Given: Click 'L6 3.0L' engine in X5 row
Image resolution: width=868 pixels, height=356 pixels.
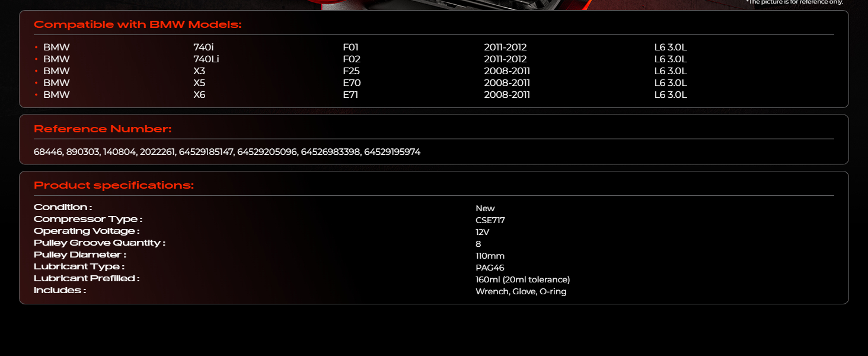Looking at the screenshot, I should click(671, 83).
